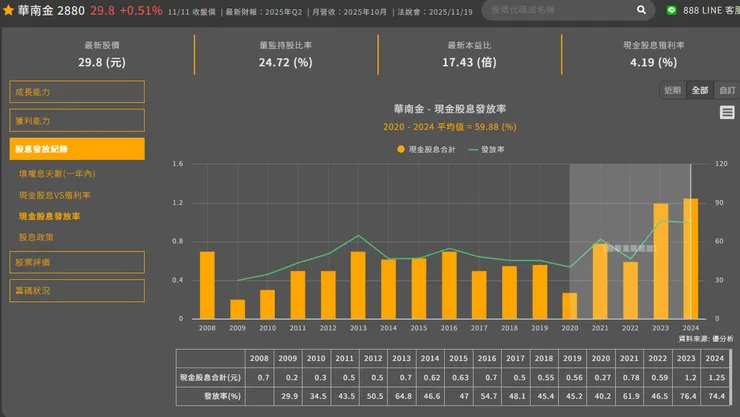Click the 華南金 2880 stock name
The width and height of the screenshot is (740, 417).
(x=51, y=10)
